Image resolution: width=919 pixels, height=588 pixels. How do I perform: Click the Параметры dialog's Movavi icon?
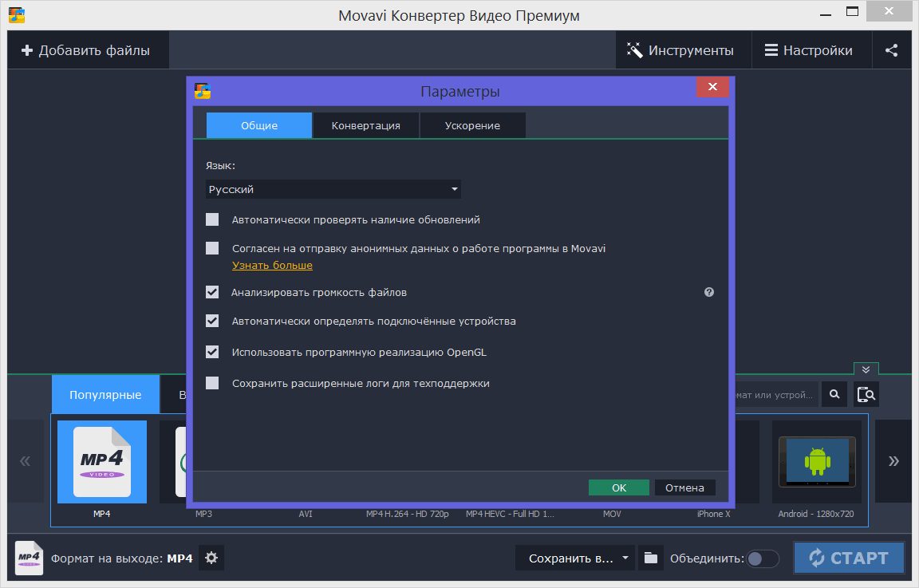point(203,91)
